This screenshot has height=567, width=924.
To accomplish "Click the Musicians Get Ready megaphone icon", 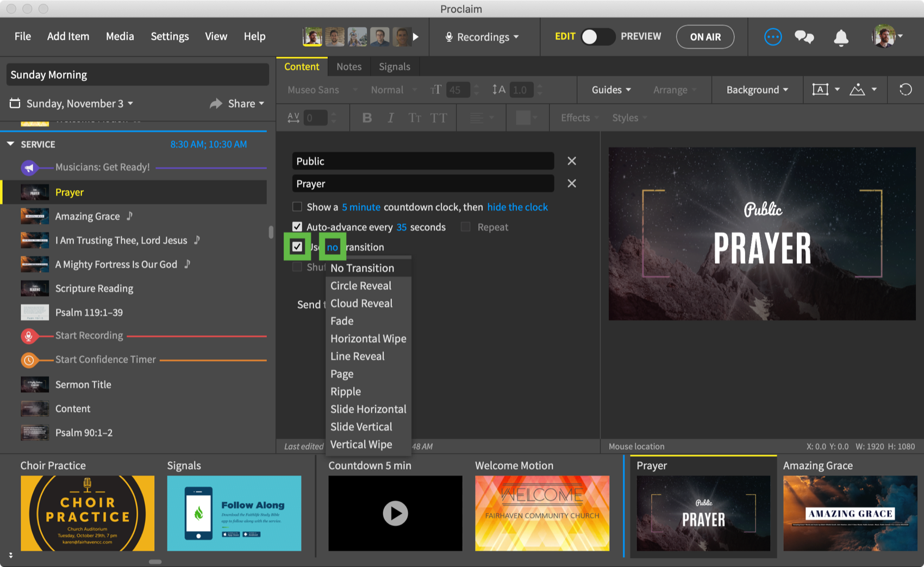I will [x=29, y=168].
